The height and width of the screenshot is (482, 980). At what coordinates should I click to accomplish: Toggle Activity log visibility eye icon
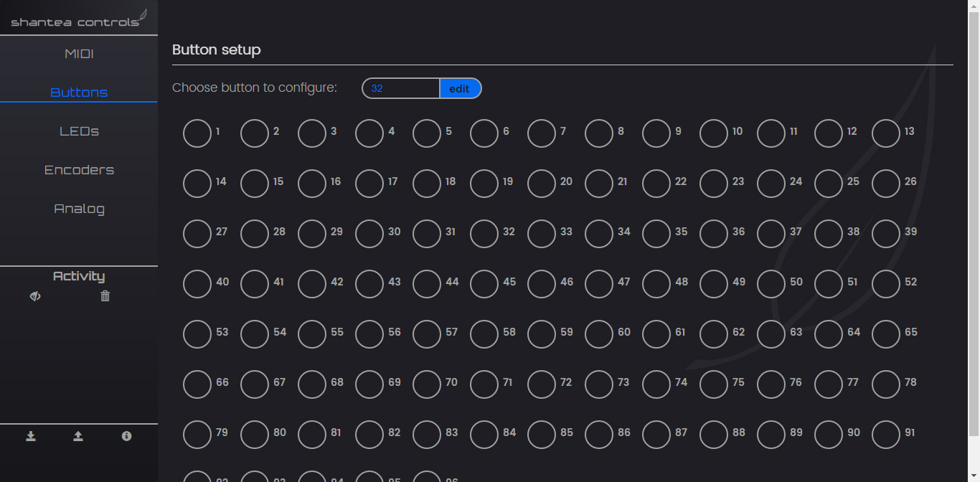pos(35,296)
